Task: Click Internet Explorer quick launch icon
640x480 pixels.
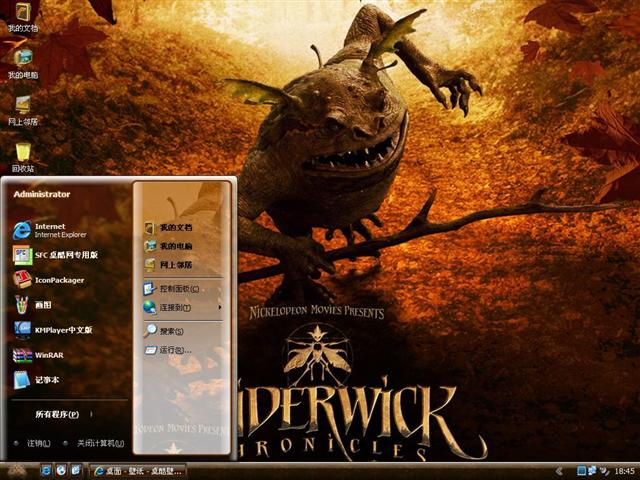Action: tap(46, 471)
